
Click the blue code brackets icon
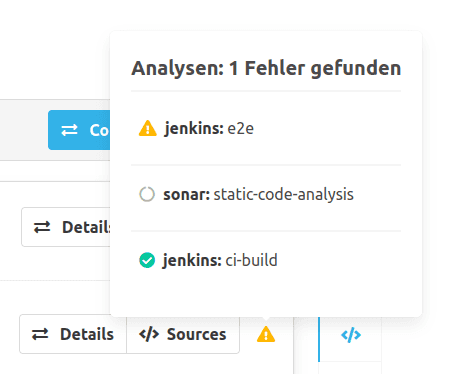click(351, 335)
